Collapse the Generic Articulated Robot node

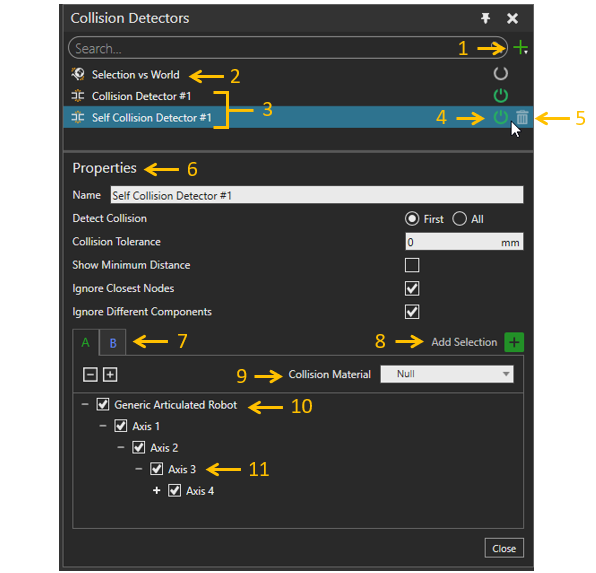pos(85,404)
